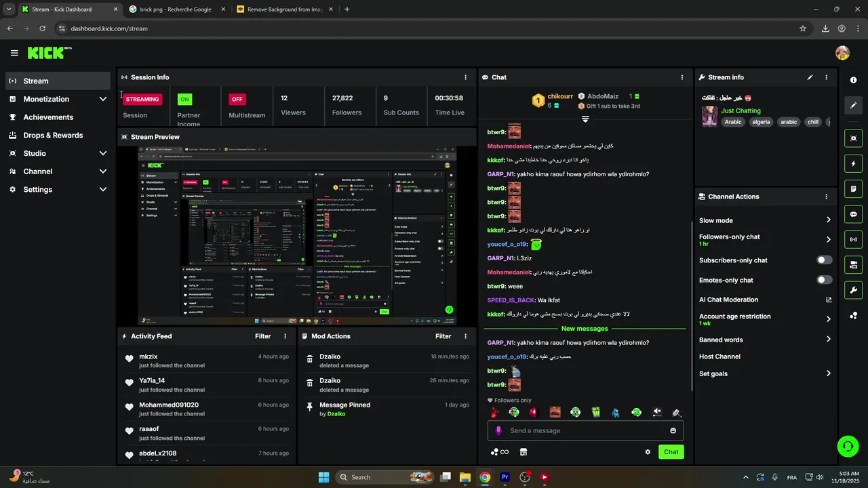Viewport: 868px width, 488px height.
Task: Switch to the Remove Background browser tab
Action: (284, 9)
